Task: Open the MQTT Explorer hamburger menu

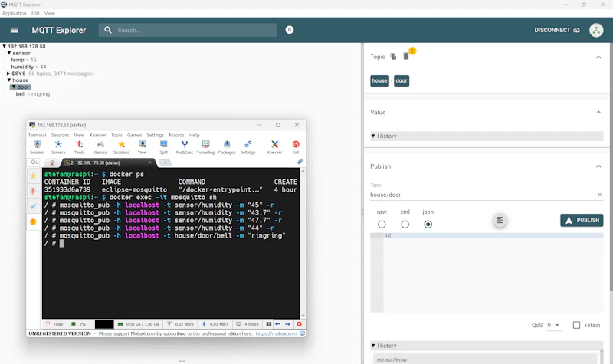Action: pyautogui.click(x=14, y=30)
